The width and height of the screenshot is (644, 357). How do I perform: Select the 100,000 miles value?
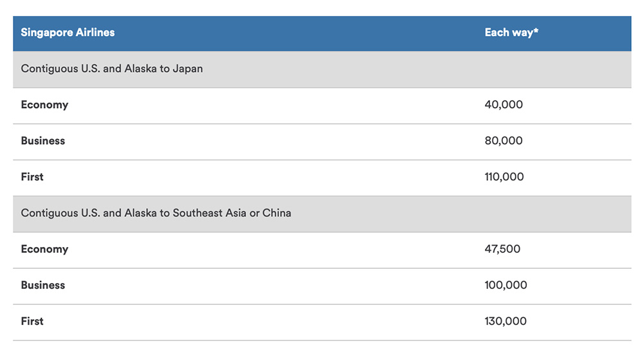click(506, 285)
